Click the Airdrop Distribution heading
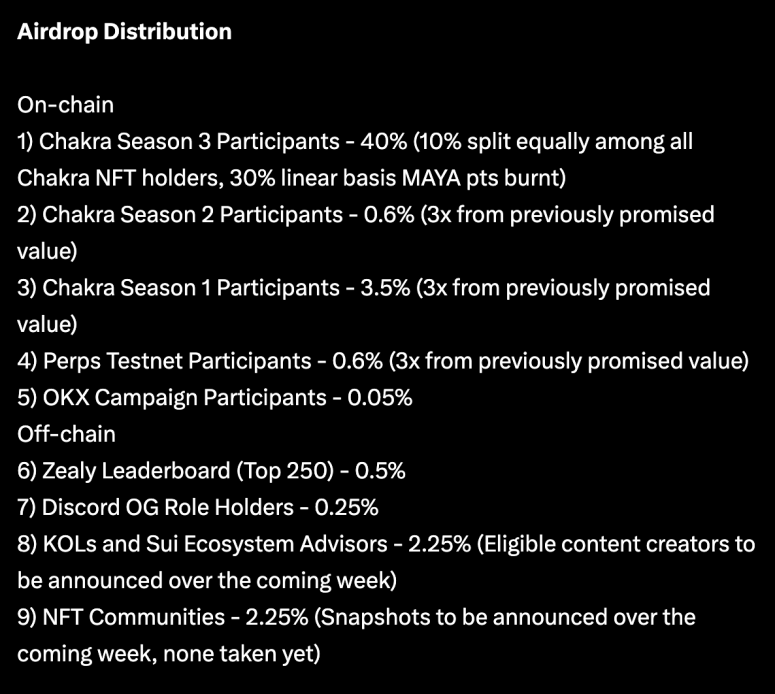Viewport: 775px width, 694px height. pyautogui.click(x=124, y=32)
